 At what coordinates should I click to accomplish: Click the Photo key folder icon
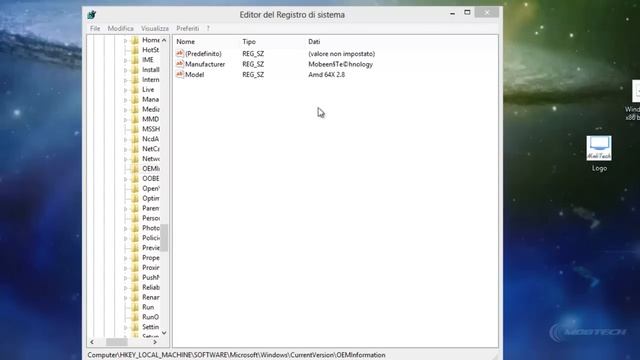tap(135, 228)
